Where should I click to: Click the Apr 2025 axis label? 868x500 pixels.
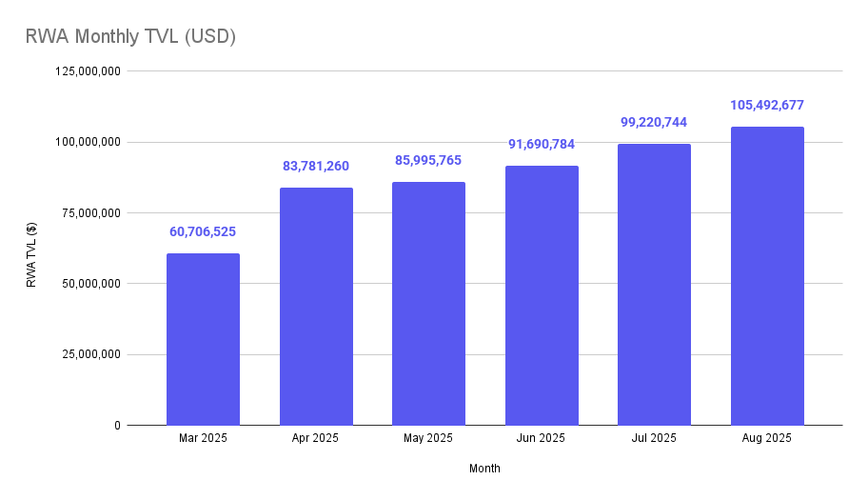click(x=315, y=438)
